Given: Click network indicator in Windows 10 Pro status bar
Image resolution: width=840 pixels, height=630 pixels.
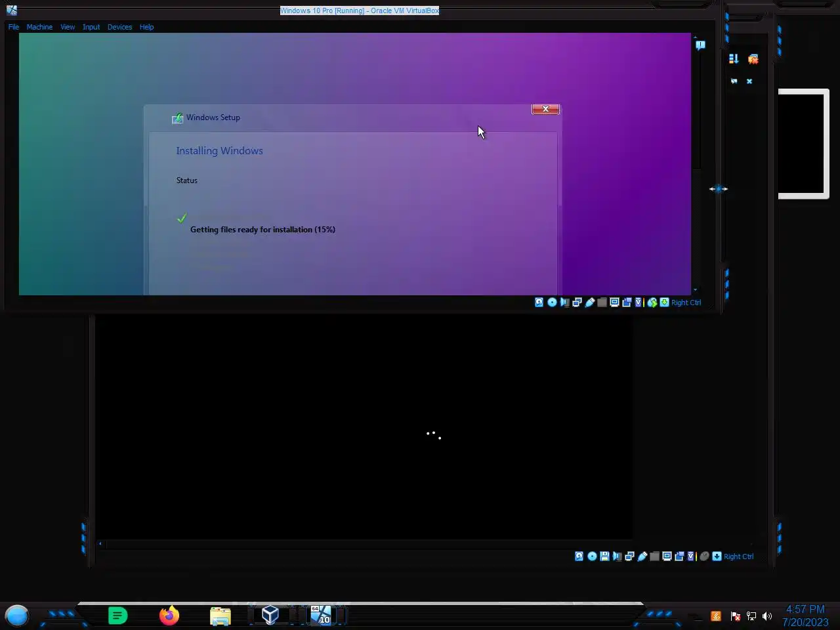Looking at the screenshot, I should click(577, 303).
